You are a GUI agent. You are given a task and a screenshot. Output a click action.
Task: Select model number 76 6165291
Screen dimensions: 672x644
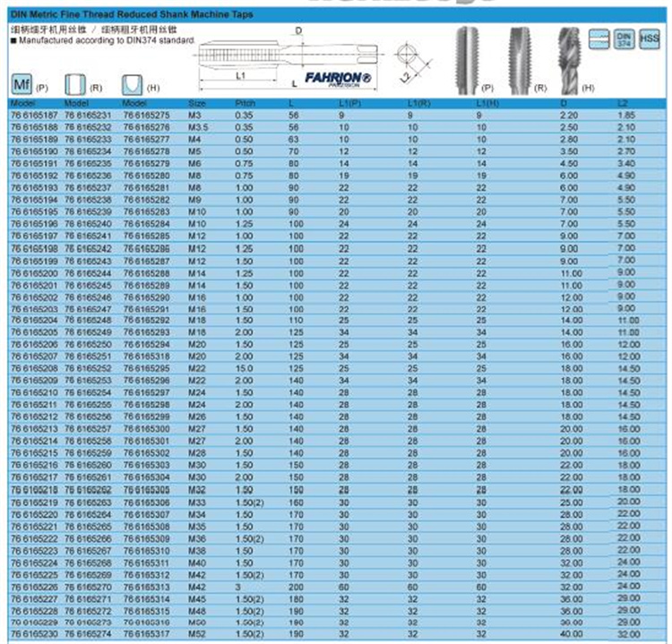coord(147,309)
